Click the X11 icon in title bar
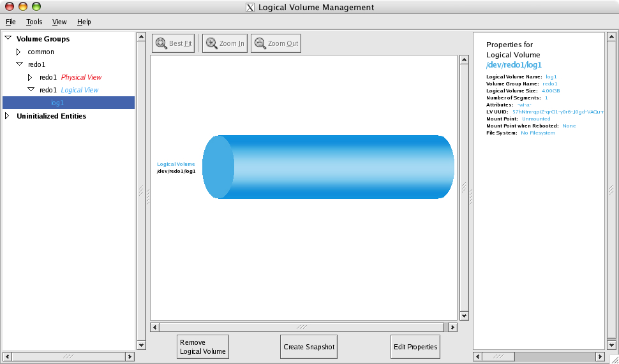The image size is (619, 364). point(251,8)
